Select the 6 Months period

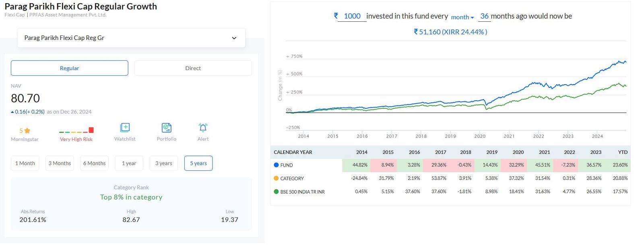pyautogui.click(x=94, y=163)
